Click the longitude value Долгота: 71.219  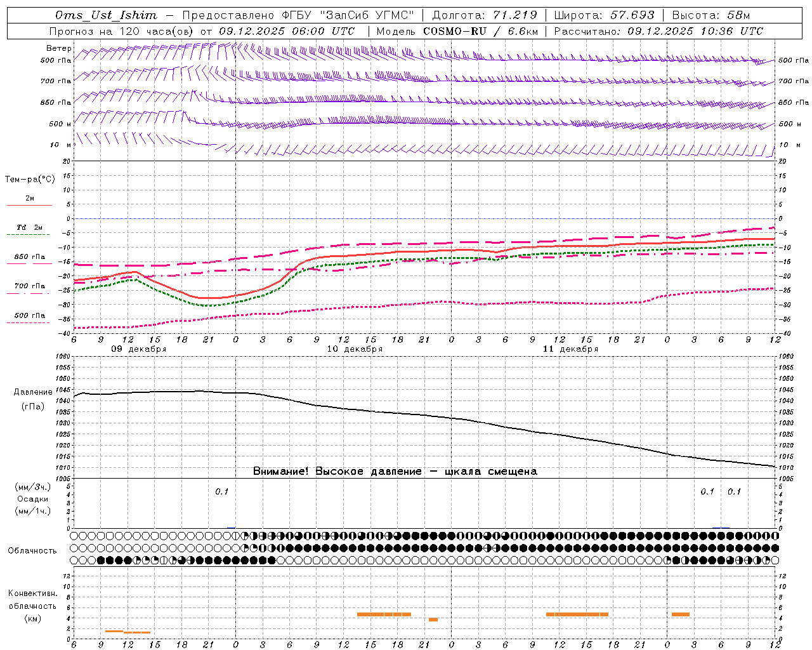485,15
